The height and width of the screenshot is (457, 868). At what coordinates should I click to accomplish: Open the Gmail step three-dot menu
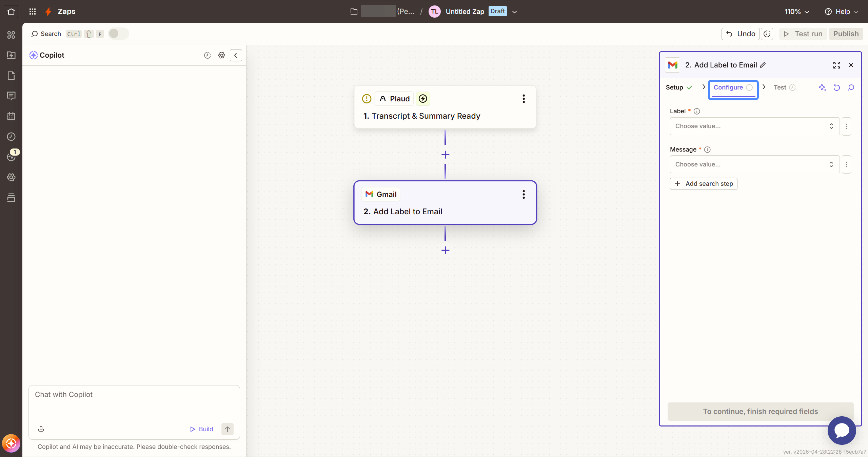[524, 194]
